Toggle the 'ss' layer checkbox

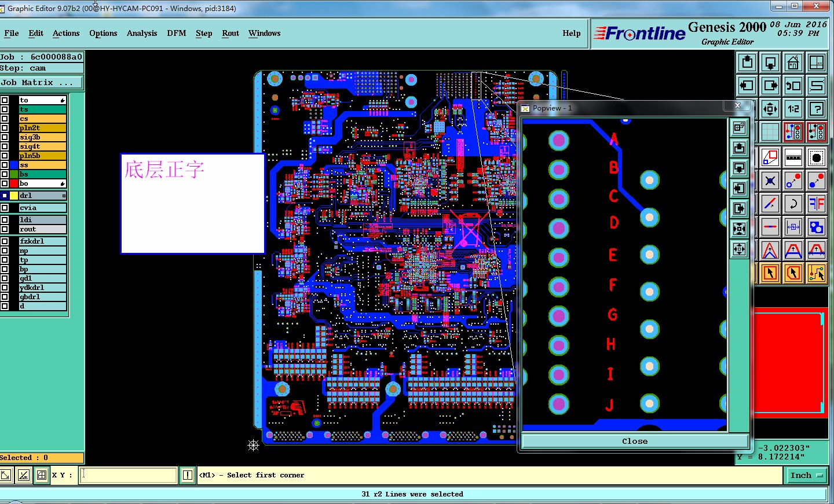coord(5,165)
